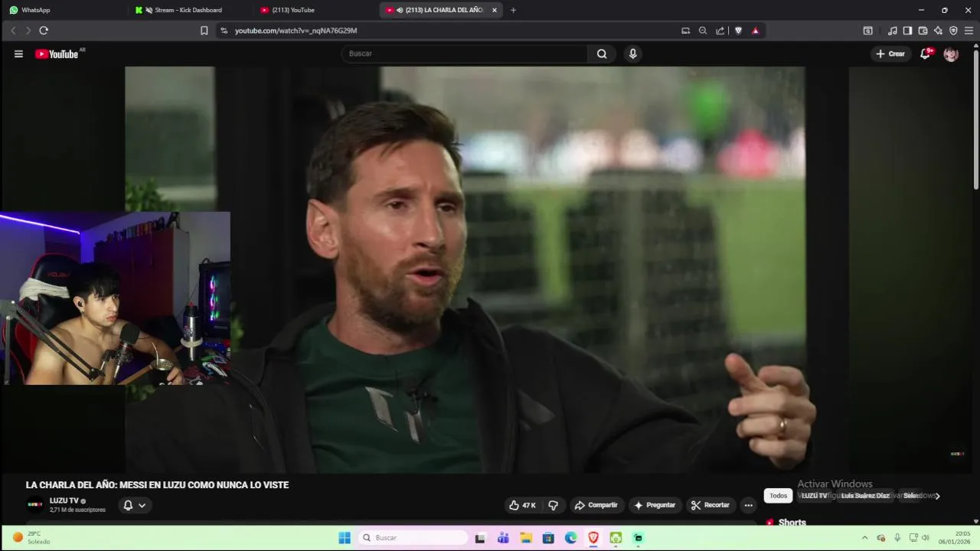Open more actions ellipsis under video
The width and height of the screenshot is (980, 551).
pyautogui.click(x=748, y=505)
